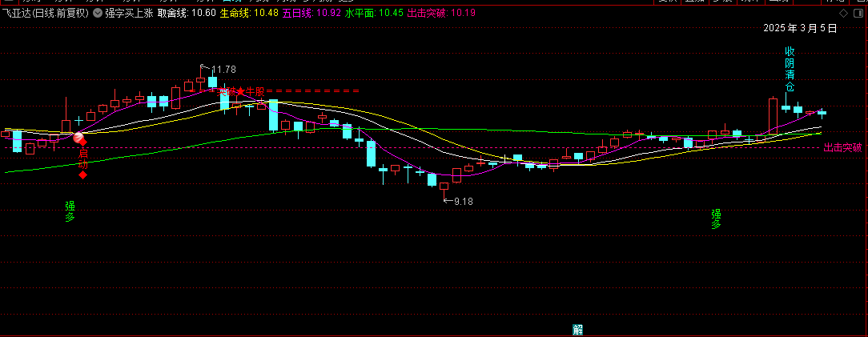868x337 pixels.
Task: Click the diamond icon in chart header
Action: click(843, 14)
